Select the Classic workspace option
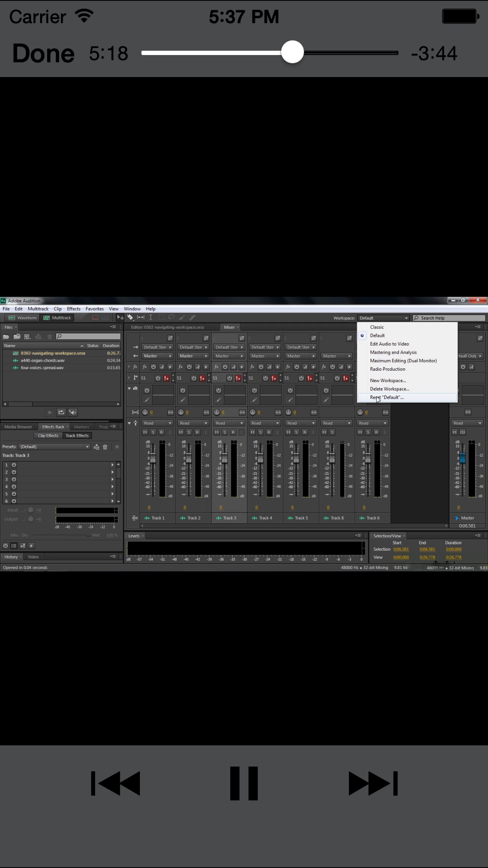The image size is (488, 868). [377, 327]
